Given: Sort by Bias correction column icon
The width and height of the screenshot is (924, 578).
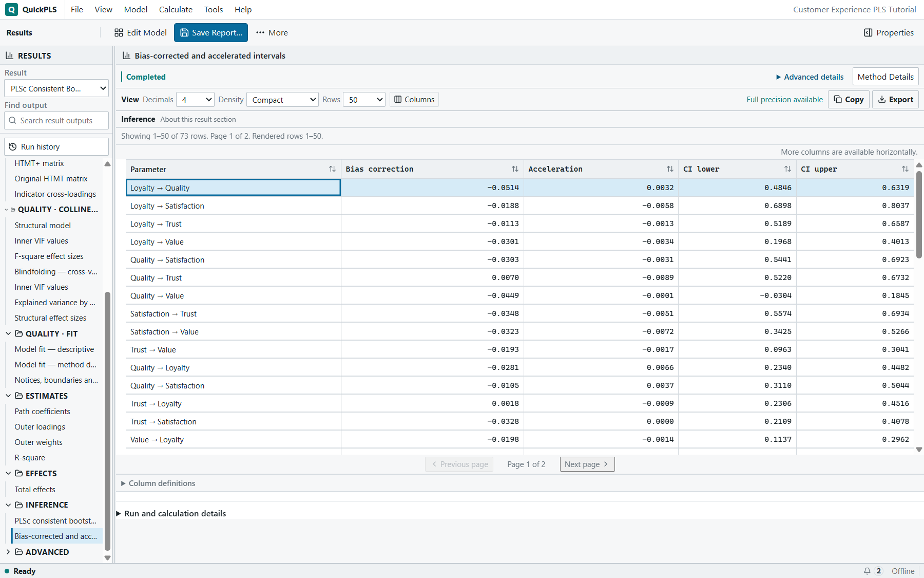Looking at the screenshot, I should pyautogui.click(x=515, y=169).
